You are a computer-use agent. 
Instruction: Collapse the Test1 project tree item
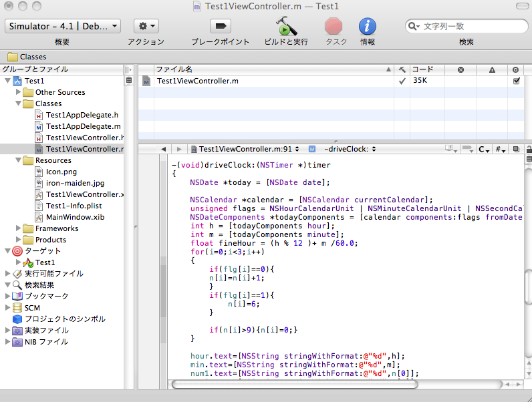tap(7, 81)
